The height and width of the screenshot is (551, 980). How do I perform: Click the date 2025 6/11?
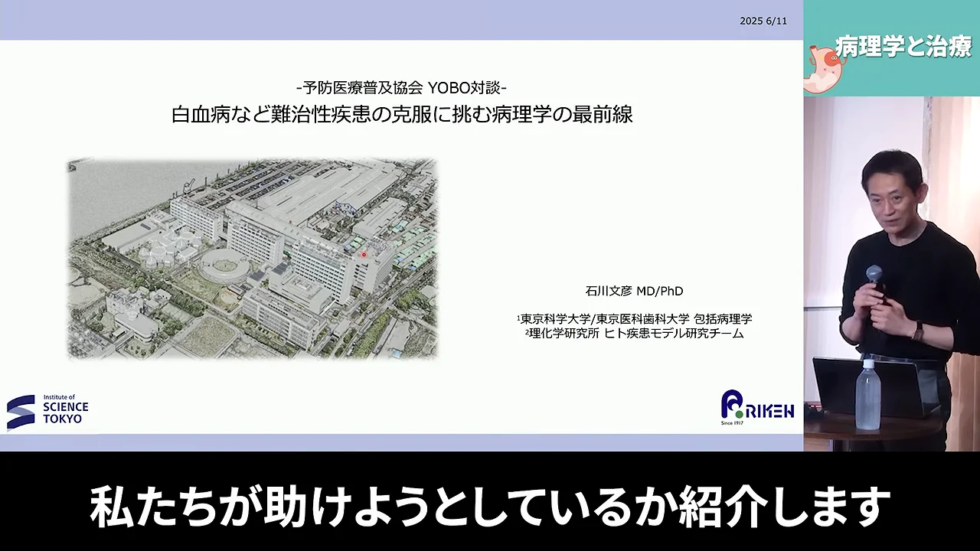pyautogui.click(x=763, y=21)
